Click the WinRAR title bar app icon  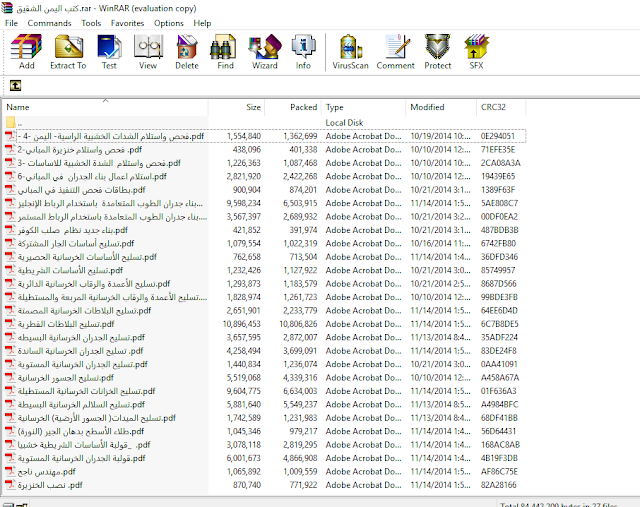(7, 7)
